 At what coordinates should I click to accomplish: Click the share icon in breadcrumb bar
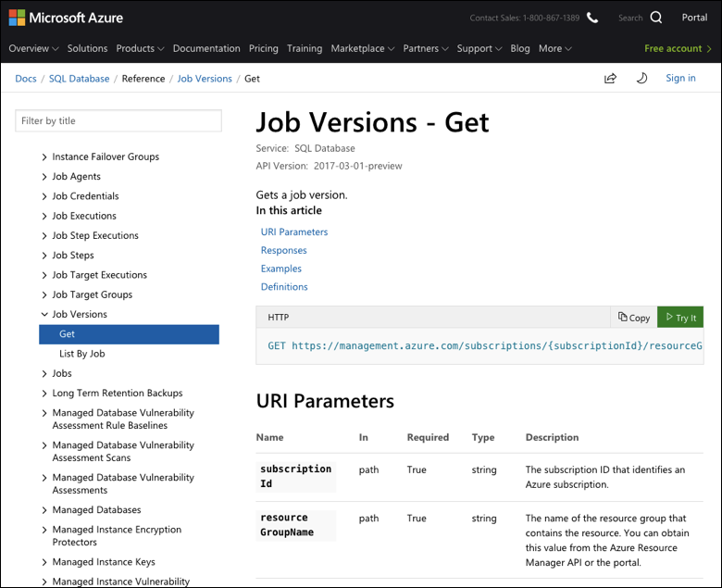pyautogui.click(x=611, y=79)
